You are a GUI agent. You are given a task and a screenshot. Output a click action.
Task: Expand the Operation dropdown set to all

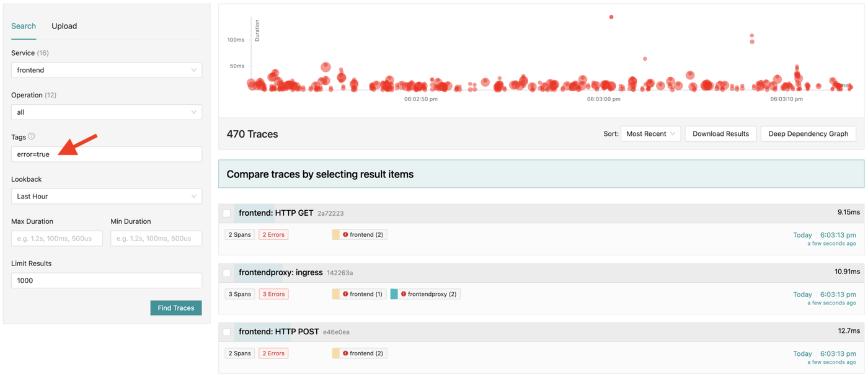point(106,112)
